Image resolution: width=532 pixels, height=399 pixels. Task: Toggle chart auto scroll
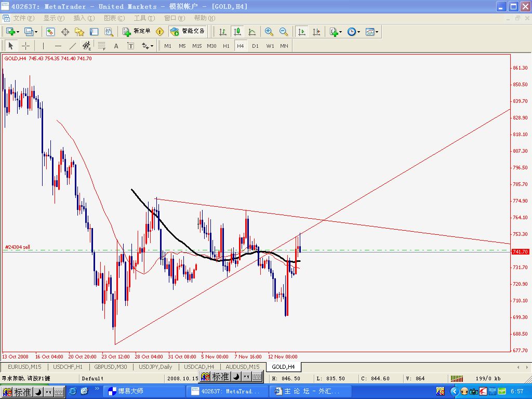tap(301, 32)
